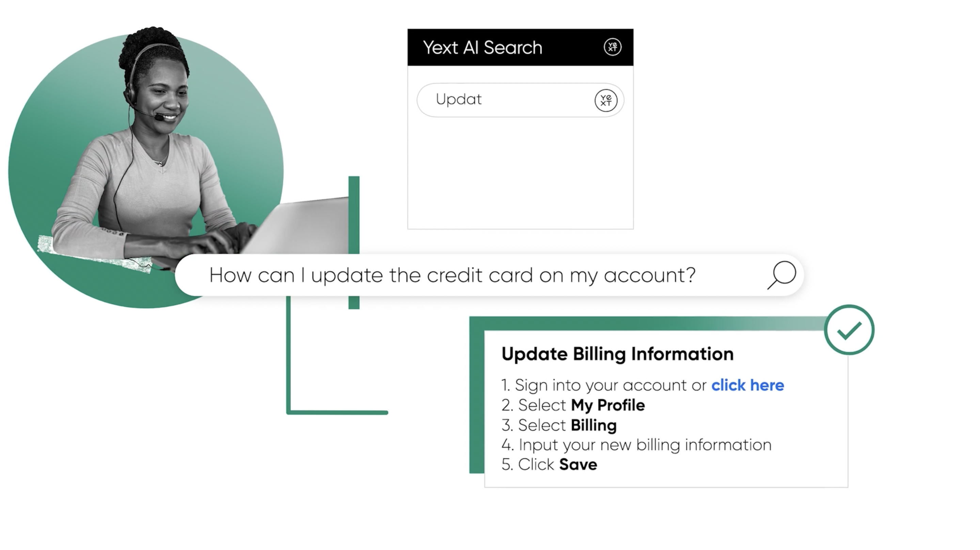Screen dimensions: 980x550
Task: Click the bold 'Save' text in step 5
Action: (x=578, y=465)
